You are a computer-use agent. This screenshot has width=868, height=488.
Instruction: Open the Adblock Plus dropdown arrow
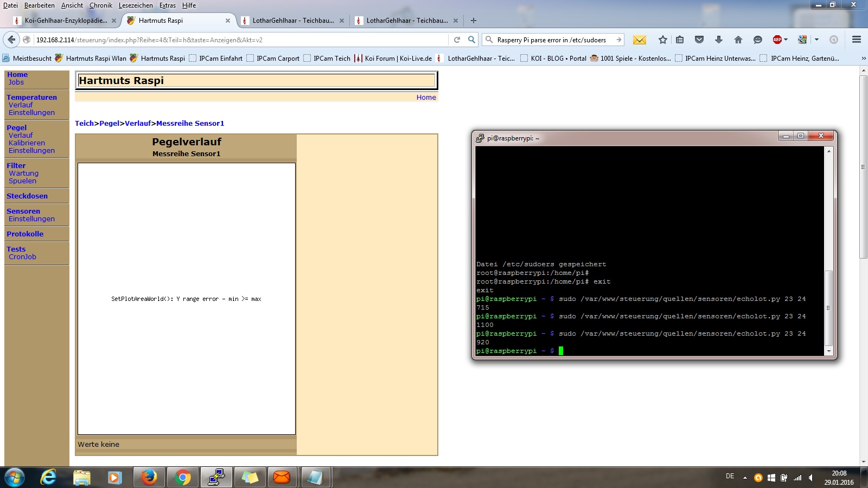click(x=786, y=40)
